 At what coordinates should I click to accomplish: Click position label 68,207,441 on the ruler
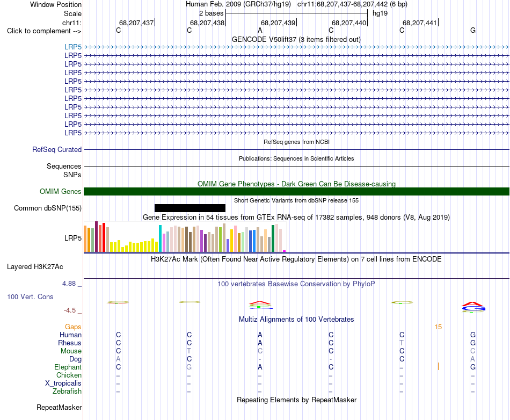tap(420, 23)
